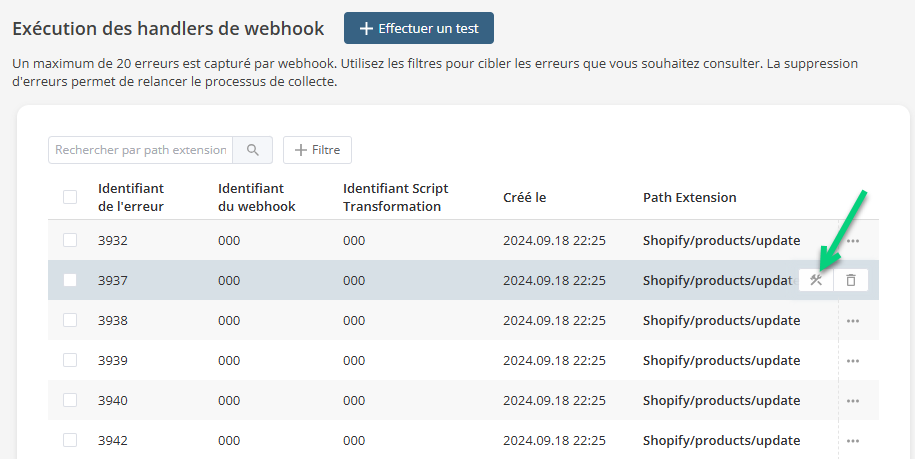Check the box for error 3940
Image resolution: width=915 pixels, height=459 pixels.
pos(70,400)
